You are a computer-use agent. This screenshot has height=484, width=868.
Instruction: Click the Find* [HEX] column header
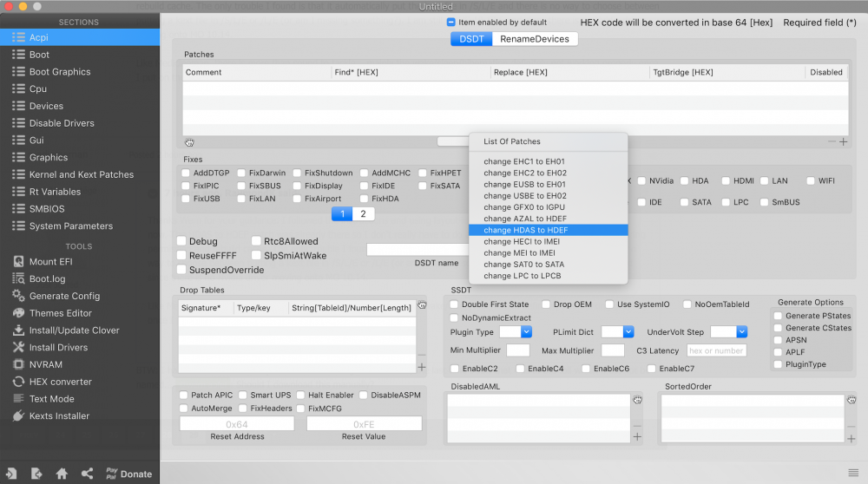(x=411, y=72)
